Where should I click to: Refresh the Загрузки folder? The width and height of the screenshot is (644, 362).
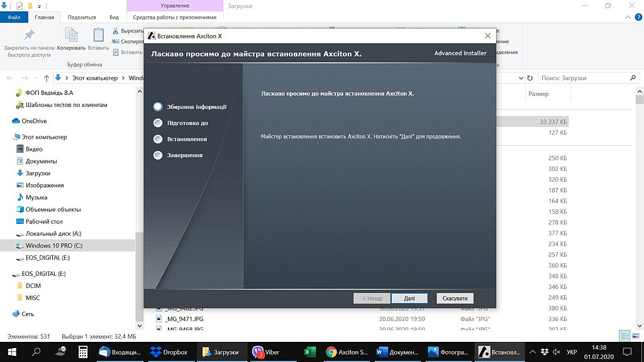(530, 78)
